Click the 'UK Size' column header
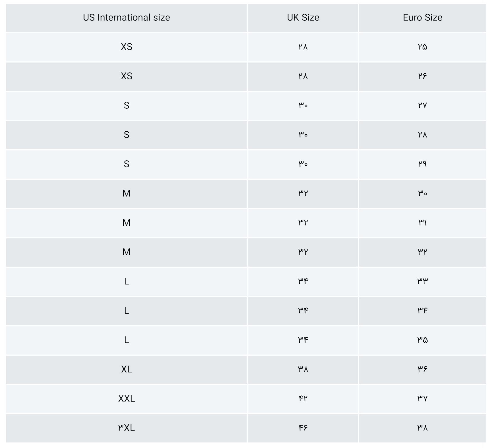Screen dimensions: 490x448 [x=303, y=18]
